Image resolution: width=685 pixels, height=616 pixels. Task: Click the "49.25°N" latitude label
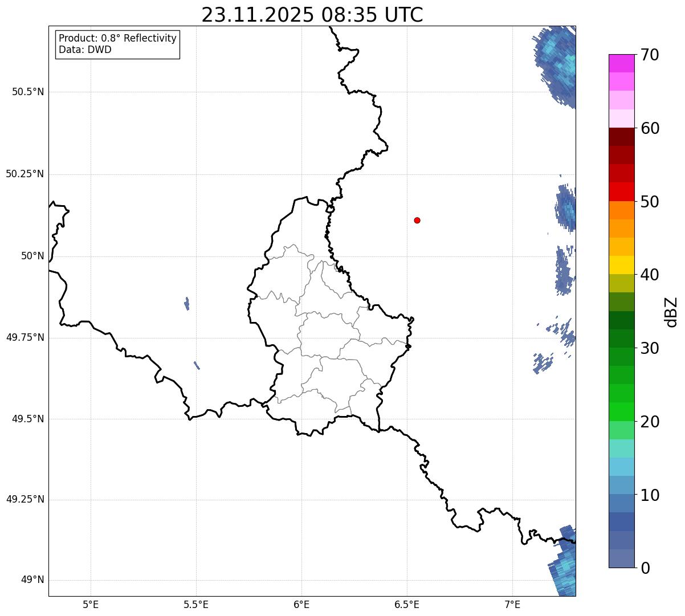[x=25, y=499]
